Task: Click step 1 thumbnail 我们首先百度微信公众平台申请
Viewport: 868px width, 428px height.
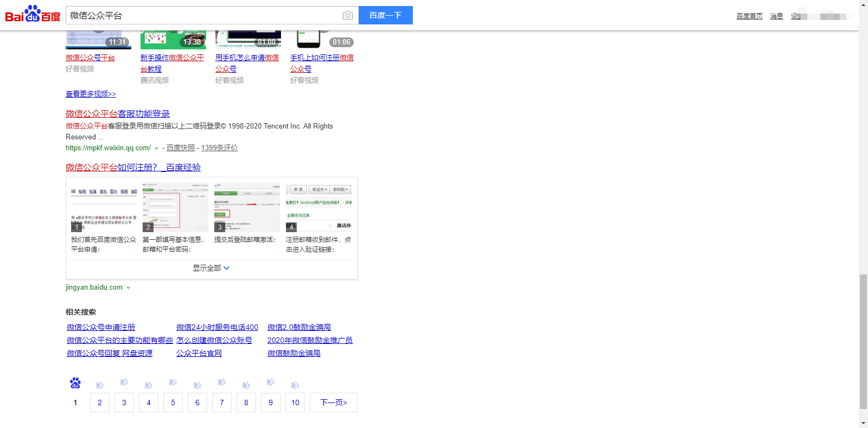Action: tap(104, 208)
